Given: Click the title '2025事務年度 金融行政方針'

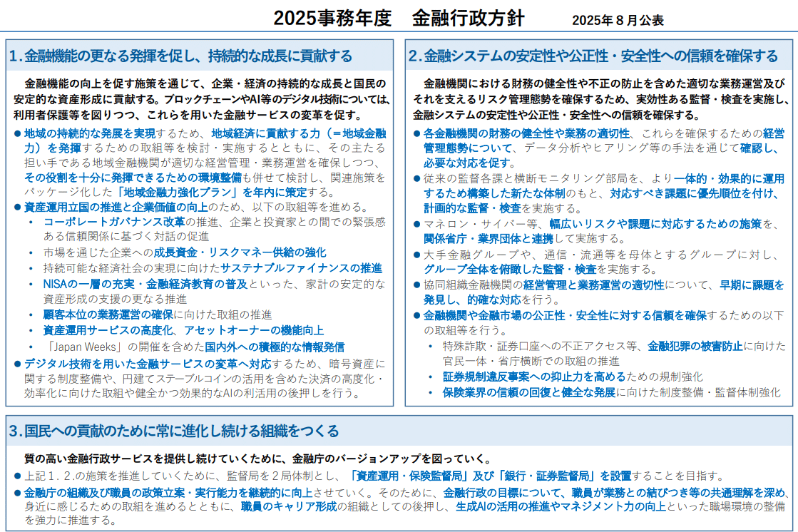Looking at the screenshot, I should pyautogui.click(x=399, y=19).
